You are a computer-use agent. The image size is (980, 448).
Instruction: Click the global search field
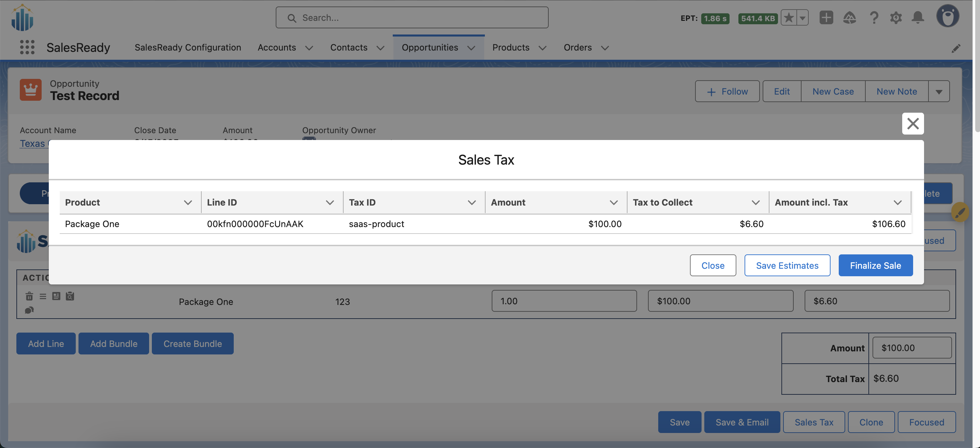click(412, 17)
